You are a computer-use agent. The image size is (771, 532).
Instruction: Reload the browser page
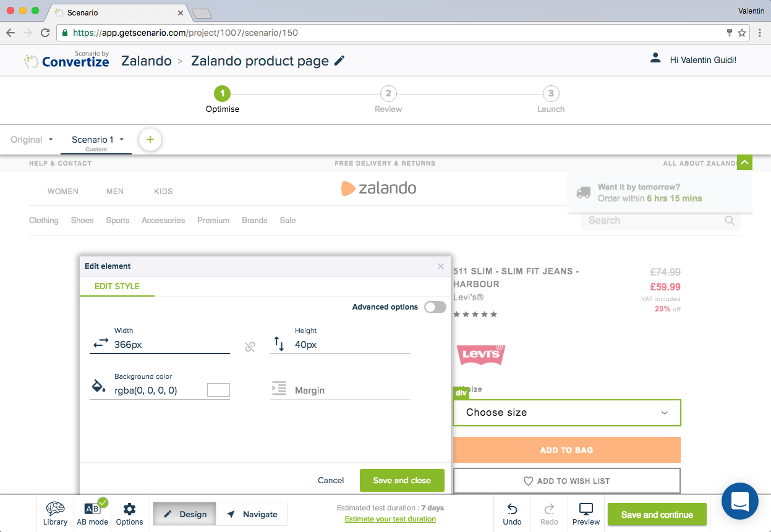pos(45,33)
